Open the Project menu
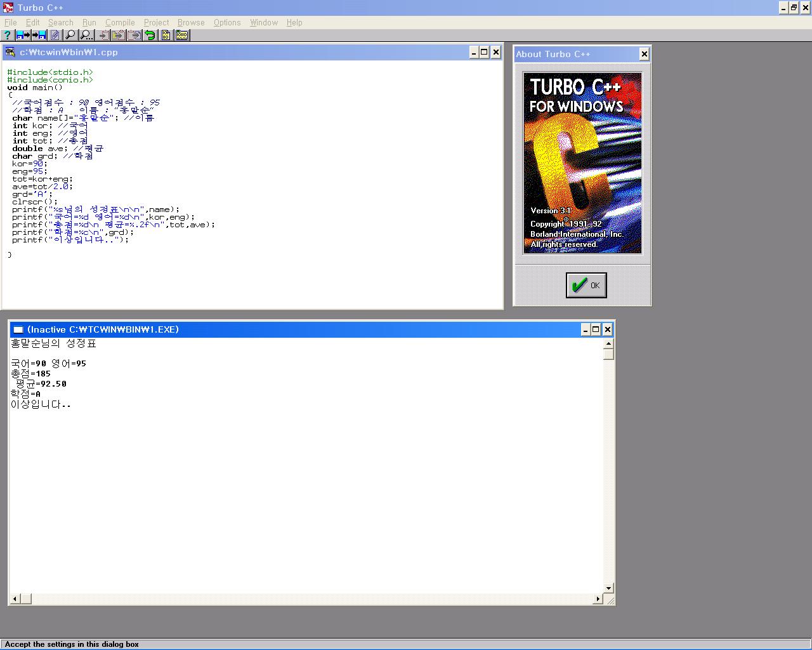This screenshot has height=650, width=812. coord(156,22)
